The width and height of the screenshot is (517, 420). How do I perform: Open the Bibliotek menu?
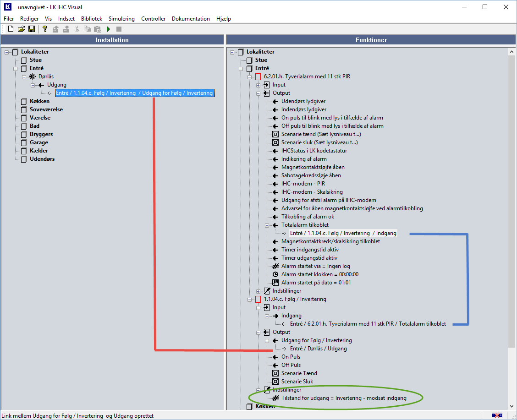coord(92,19)
